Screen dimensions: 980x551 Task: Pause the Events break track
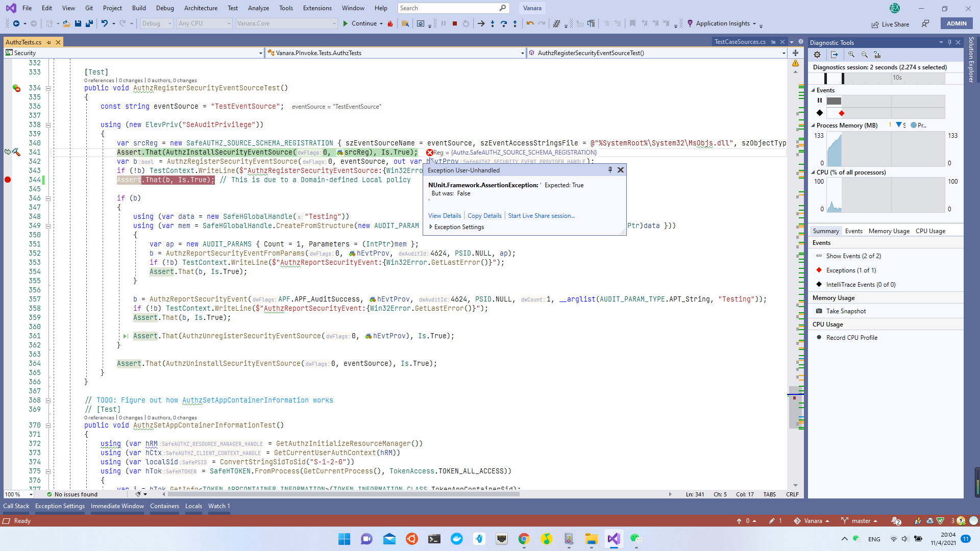click(x=820, y=101)
